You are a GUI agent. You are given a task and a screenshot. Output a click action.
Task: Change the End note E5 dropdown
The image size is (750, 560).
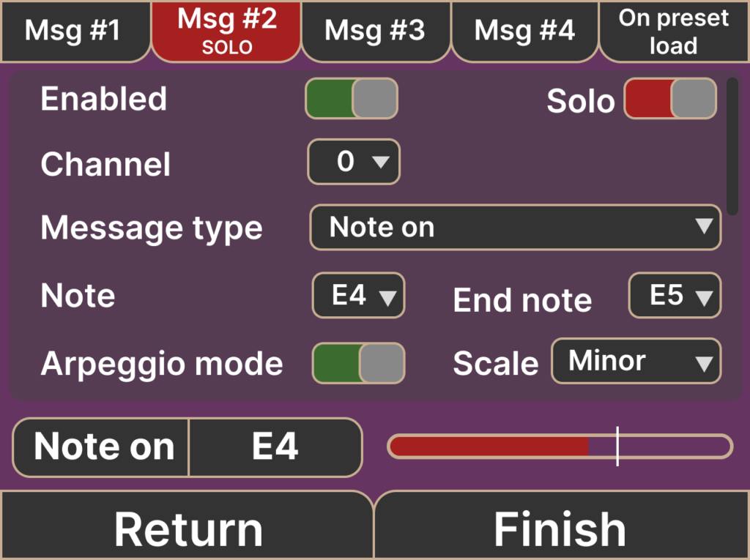(x=675, y=296)
